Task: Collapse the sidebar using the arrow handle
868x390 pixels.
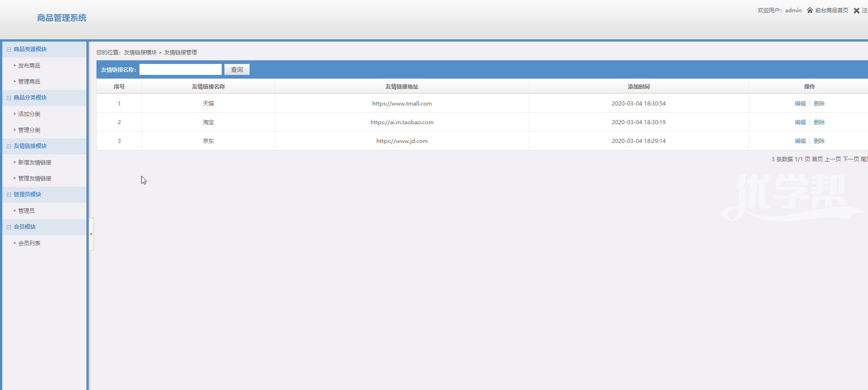Action: (91, 234)
